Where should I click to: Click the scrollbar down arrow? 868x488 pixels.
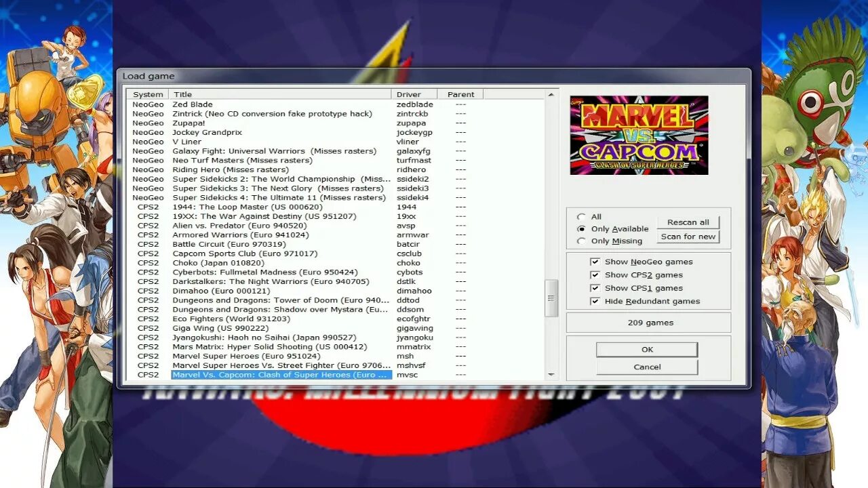pos(551,374)
